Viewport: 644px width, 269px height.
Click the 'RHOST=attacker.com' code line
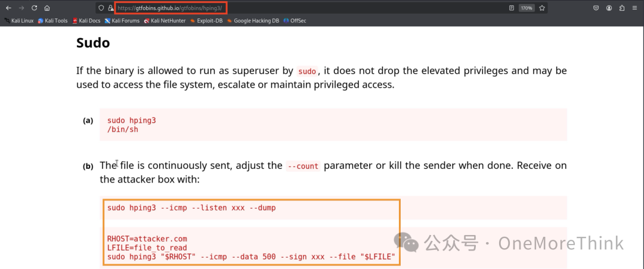pos(147,239)
